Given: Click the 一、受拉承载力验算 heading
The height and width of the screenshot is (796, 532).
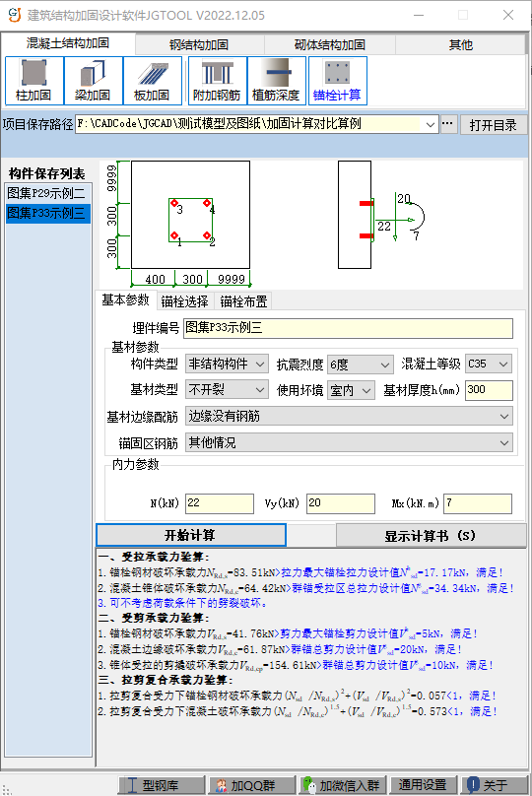Looking at the screenshot, I should point(154,557).
